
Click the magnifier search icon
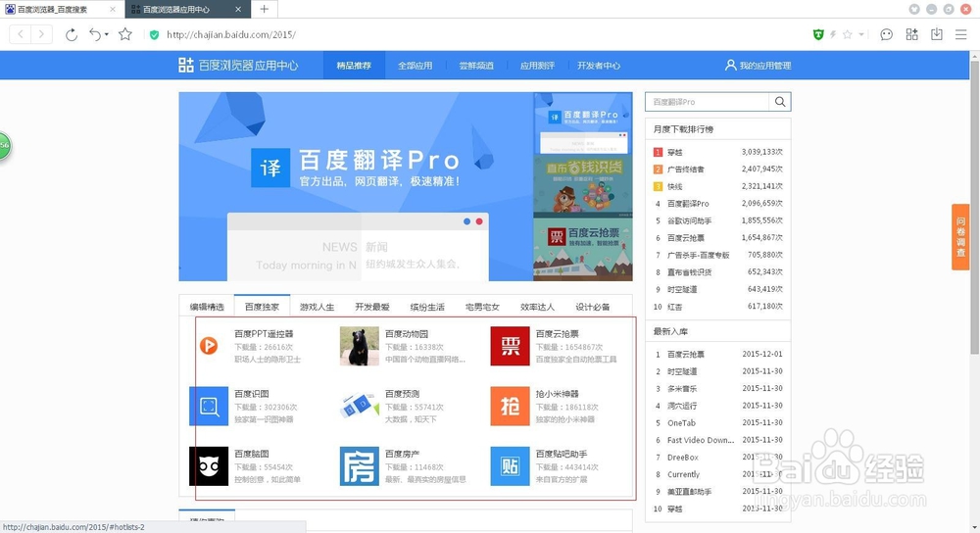point(780,102)
